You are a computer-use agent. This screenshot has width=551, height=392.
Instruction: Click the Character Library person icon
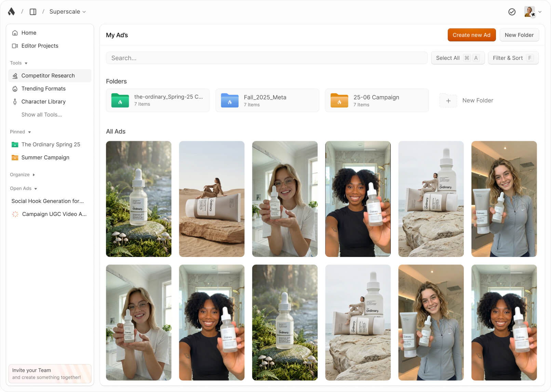click(x=15, y=102)
